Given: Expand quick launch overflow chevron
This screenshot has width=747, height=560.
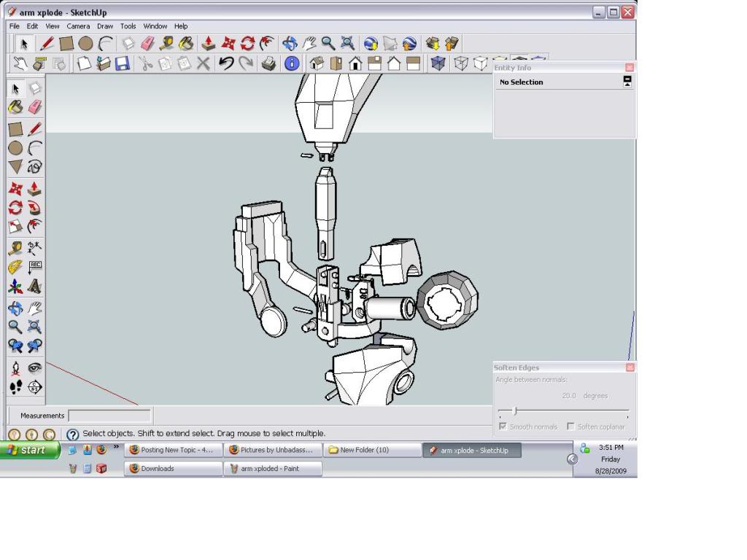Looking at the screenshot, I should pyautogui.click(x=116, y=447).
